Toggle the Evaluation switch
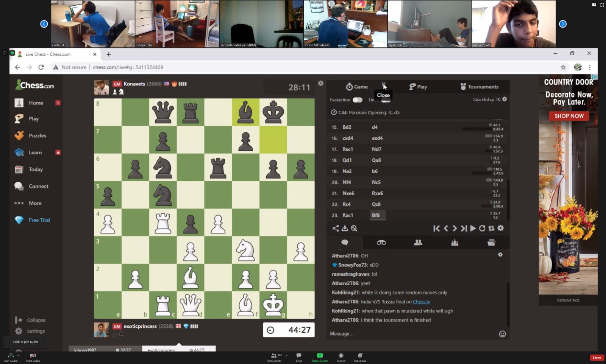This screenshot has height=364, width=606. [358, 100]
